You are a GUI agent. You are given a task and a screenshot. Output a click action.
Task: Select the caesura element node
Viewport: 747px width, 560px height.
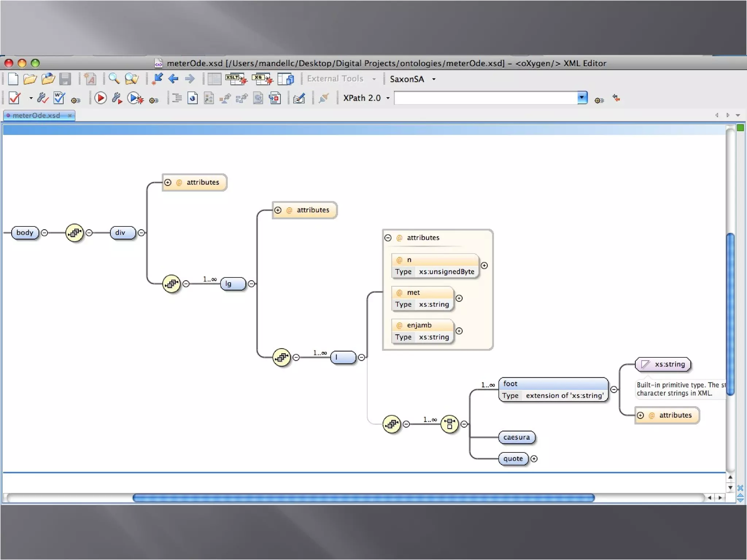point(516,437)
